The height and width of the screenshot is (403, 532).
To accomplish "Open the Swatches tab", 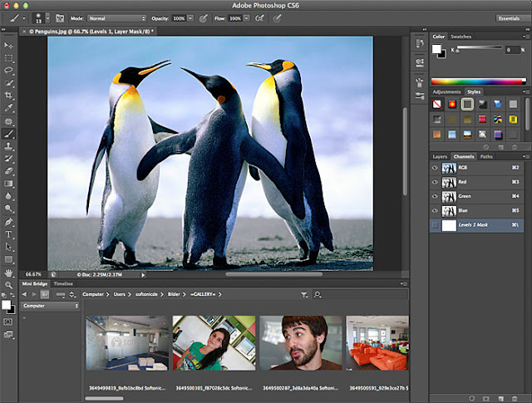I will click(461, 37).
